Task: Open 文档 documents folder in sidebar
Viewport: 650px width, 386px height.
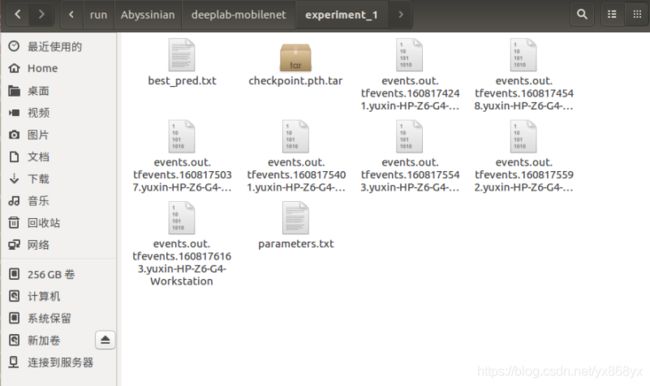Action: (58, 157)
